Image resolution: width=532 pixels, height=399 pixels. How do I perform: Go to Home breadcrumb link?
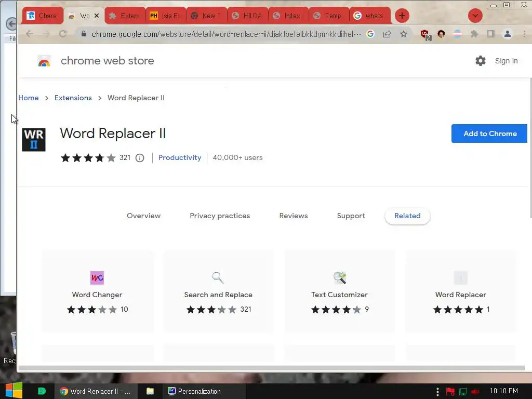(x=29, y=98)
